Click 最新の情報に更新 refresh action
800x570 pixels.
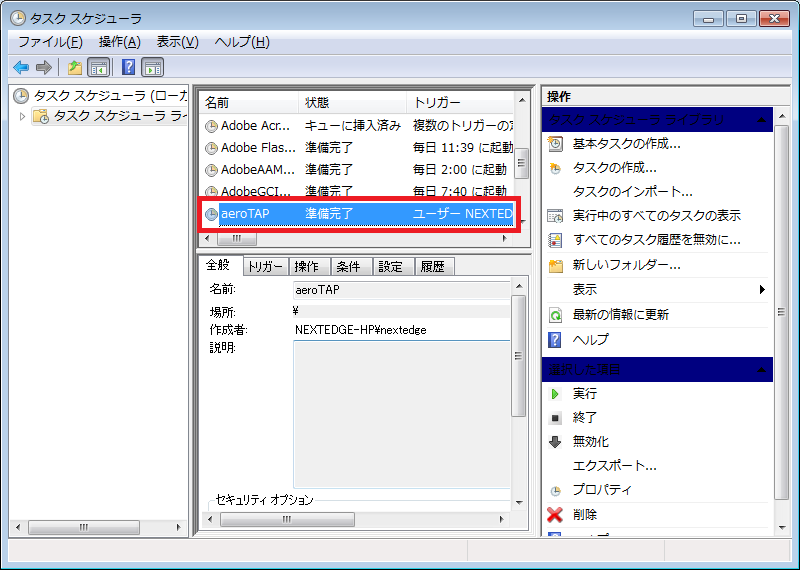click(x=620, y=315)
